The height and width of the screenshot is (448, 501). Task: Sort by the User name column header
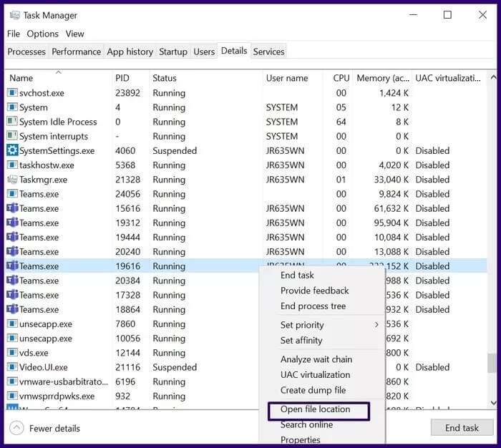click(292, 78)
